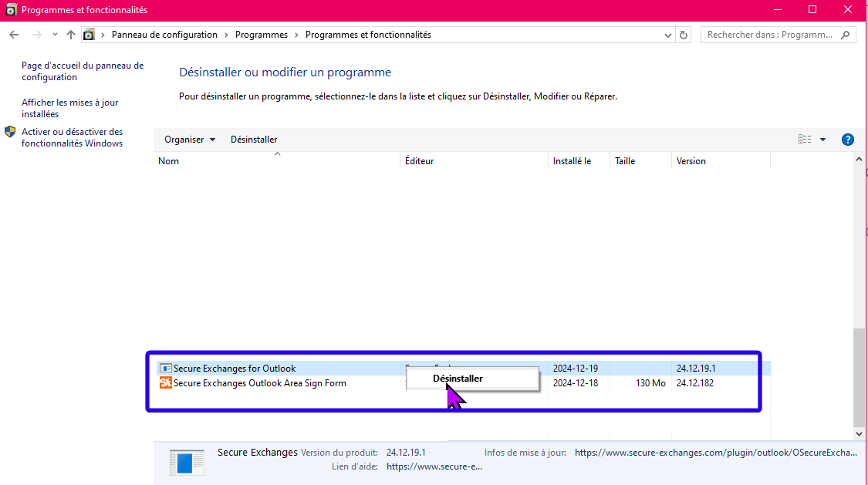Image resolution: width=868 pixels, height=485 pixels.
Task: Select Secure Exchanges Outlook Area Sign Form
Action: (x=259, y=383)
